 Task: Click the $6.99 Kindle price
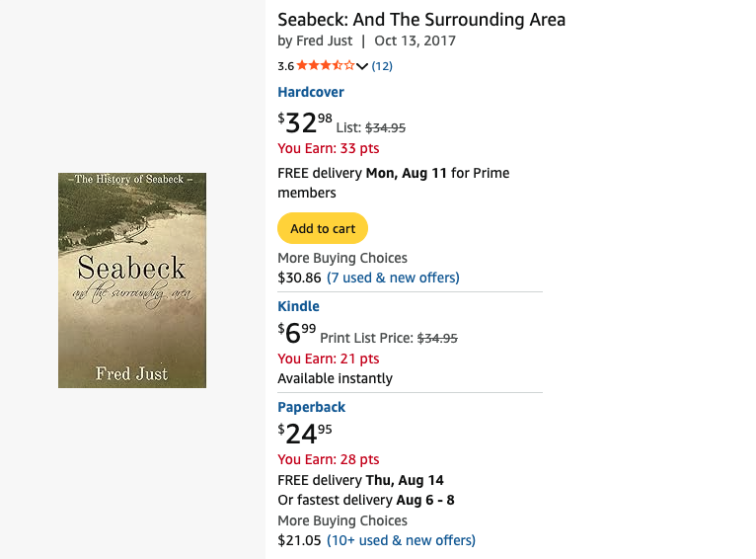(x=296, y=333)
